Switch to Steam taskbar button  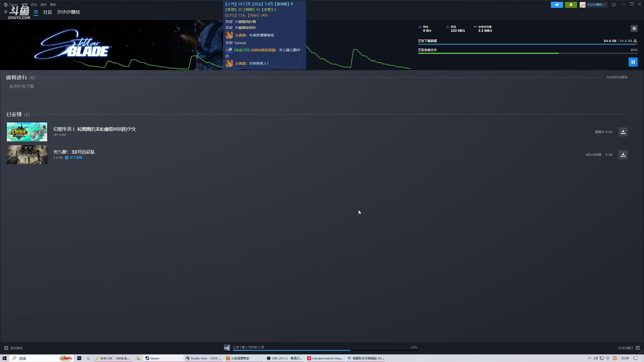click(x=163, y=358)
